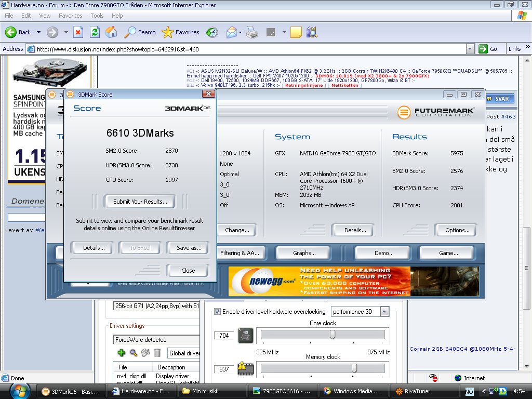Viewport: 532px width, 399px height.
Task: Open the performance 3D dropdown
Action: 384,312
